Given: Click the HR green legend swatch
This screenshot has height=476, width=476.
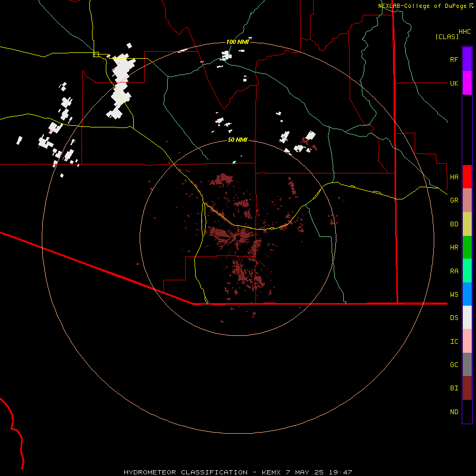Looking at the screenshot, I should [467, 248].
